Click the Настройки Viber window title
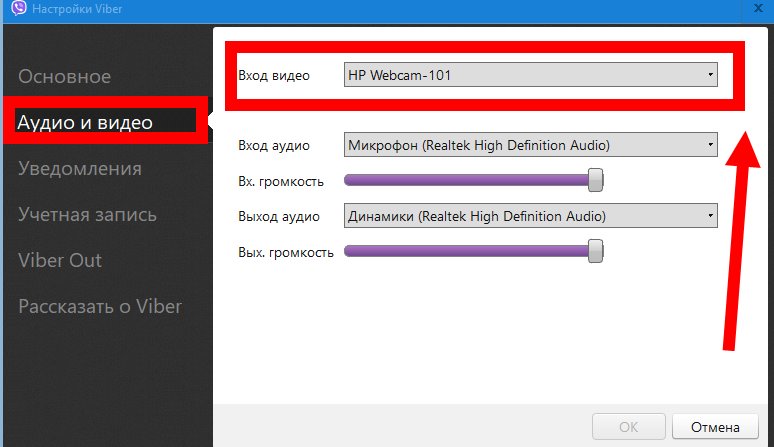This screenshot has height=447, width=774. click(77, 9)
